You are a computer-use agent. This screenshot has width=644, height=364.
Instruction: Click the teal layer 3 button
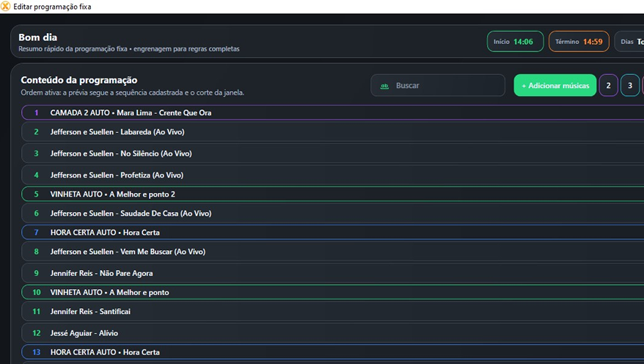[629, 85]
